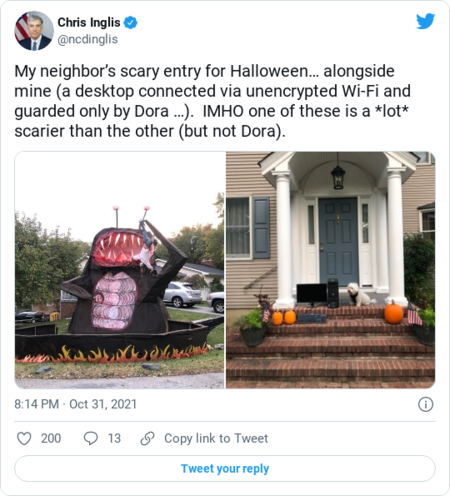This screenshot has width=450, height=496.
Task: Click the desktop computer on porch photo
Action: coord(318,293)
